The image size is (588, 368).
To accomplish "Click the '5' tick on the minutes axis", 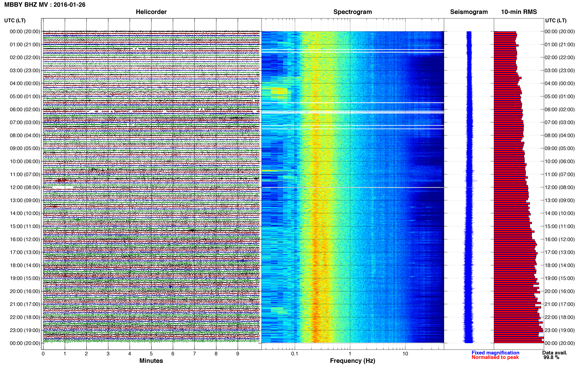I will (x=151, y=354).
